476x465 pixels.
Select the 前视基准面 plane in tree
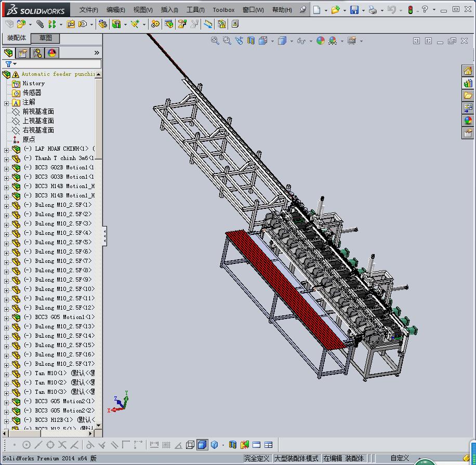(38, 112)
